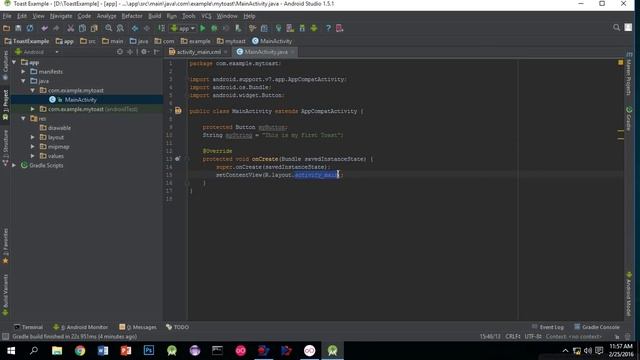Open the Messages tool window
This screenshot has height=360, width=640.
click(x=138, y=327)
